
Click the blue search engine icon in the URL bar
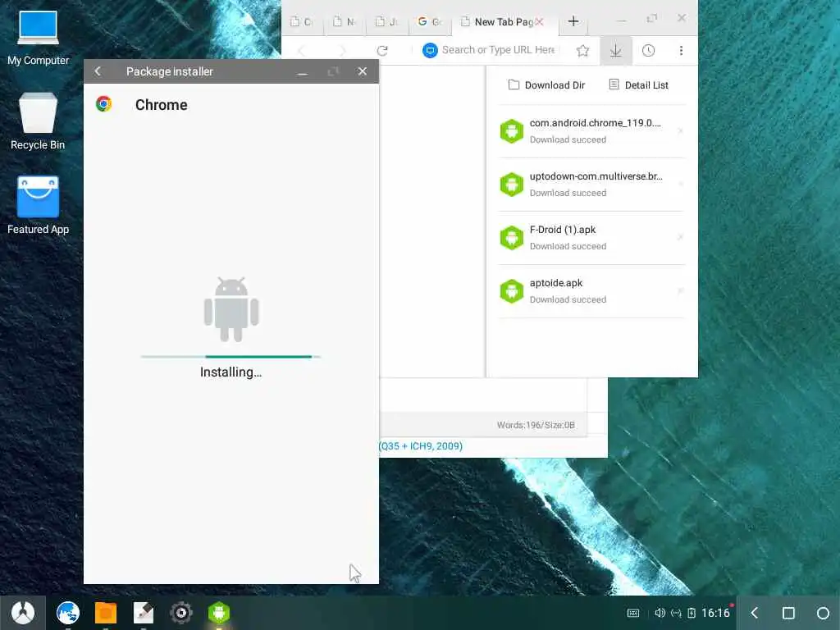click(x=430, y=50)
